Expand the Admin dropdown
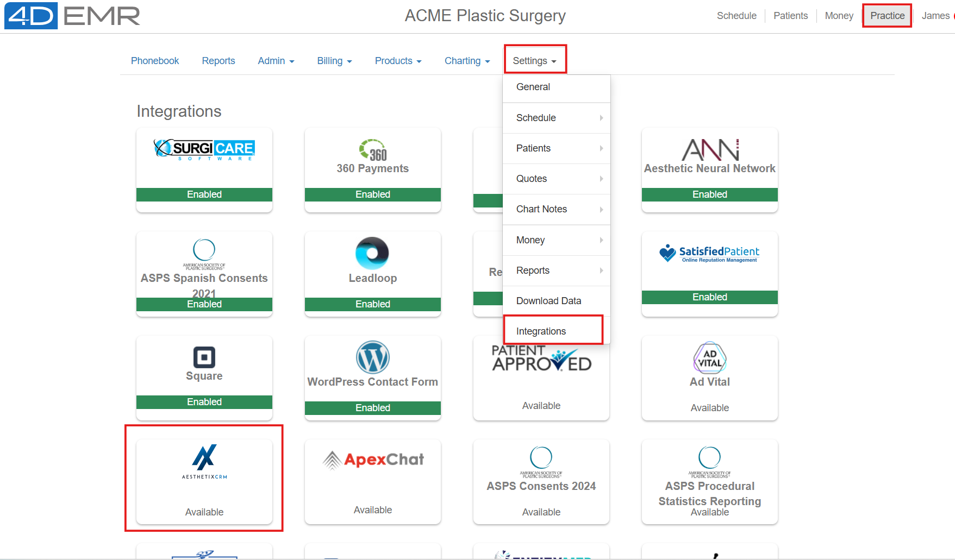This screenshot has width=955, height=560. 276,61
